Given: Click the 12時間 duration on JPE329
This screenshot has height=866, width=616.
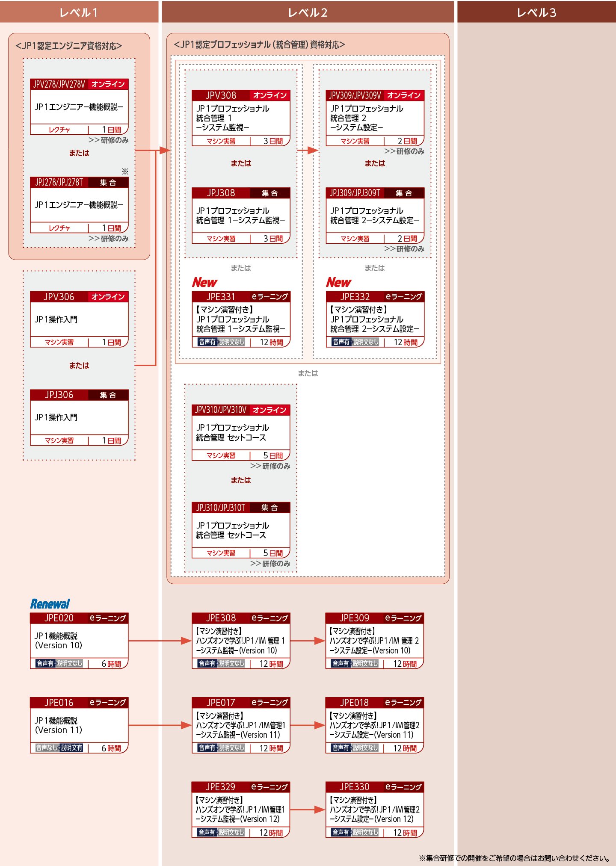Looking at the screenshot, I should tap(272, 833).
